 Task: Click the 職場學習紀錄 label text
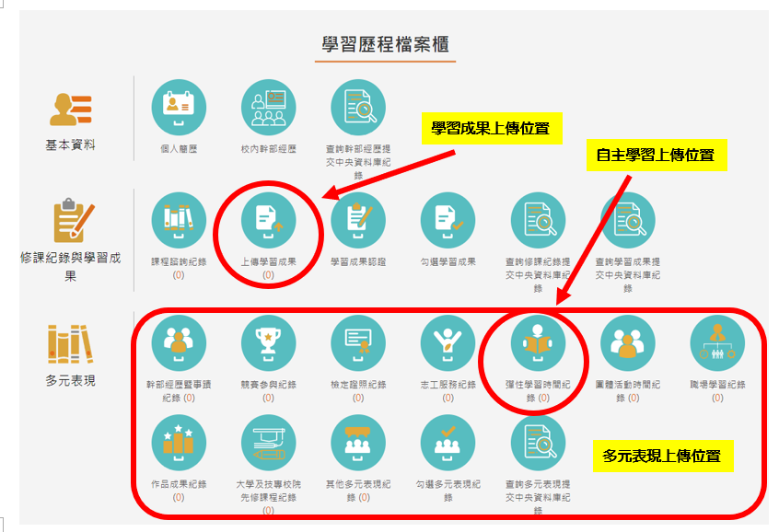click(x=717, y=385)
